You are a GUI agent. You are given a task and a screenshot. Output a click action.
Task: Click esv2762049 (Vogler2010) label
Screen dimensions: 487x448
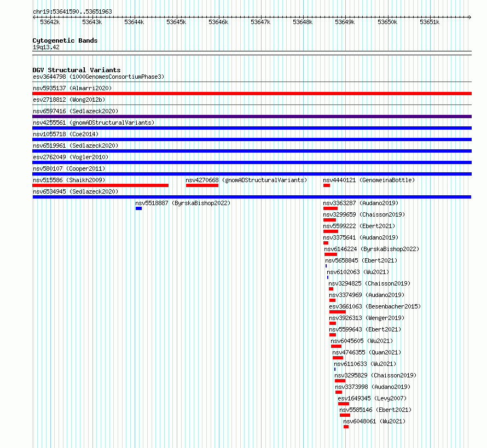click(71, 157)
